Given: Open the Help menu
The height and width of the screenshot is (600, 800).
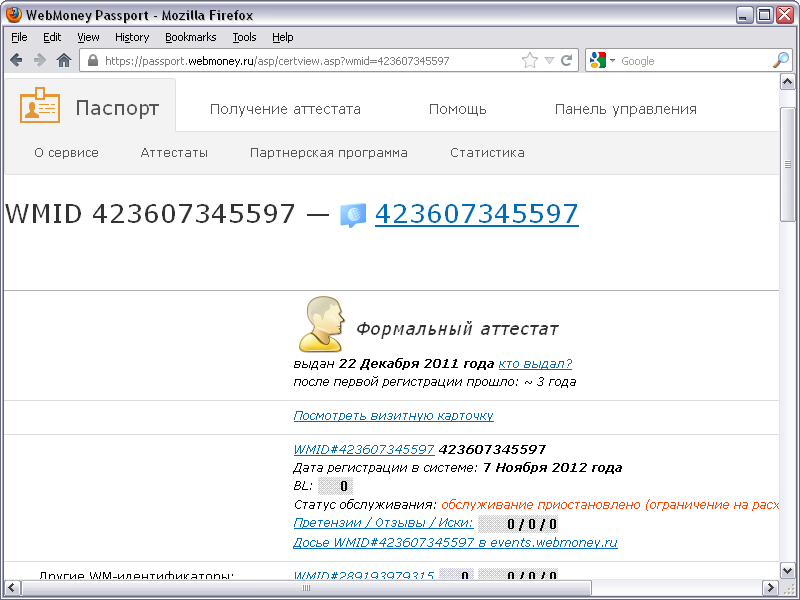Looking at the screenshot, I should 283,37.
